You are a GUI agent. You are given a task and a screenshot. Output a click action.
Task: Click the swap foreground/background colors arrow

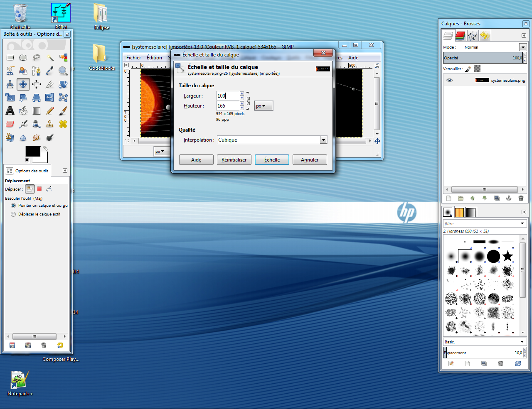[x=45, y=148]
